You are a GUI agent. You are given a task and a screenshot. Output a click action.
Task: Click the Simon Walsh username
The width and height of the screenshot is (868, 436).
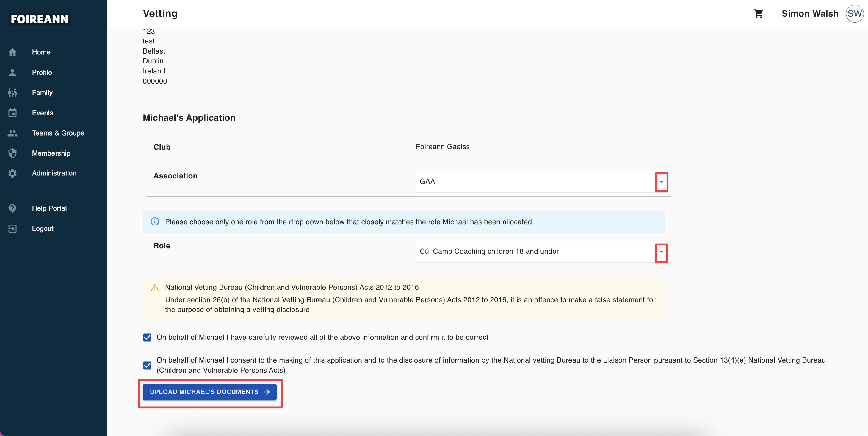[810, 14]
